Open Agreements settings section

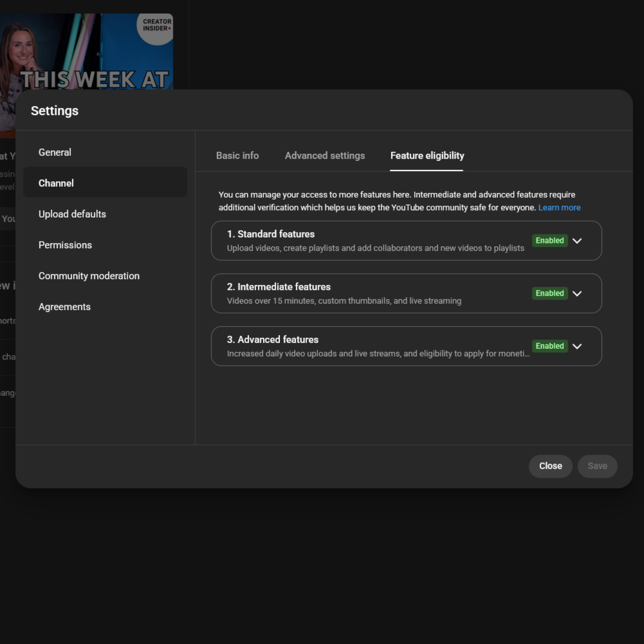click(x=64, y=307)
